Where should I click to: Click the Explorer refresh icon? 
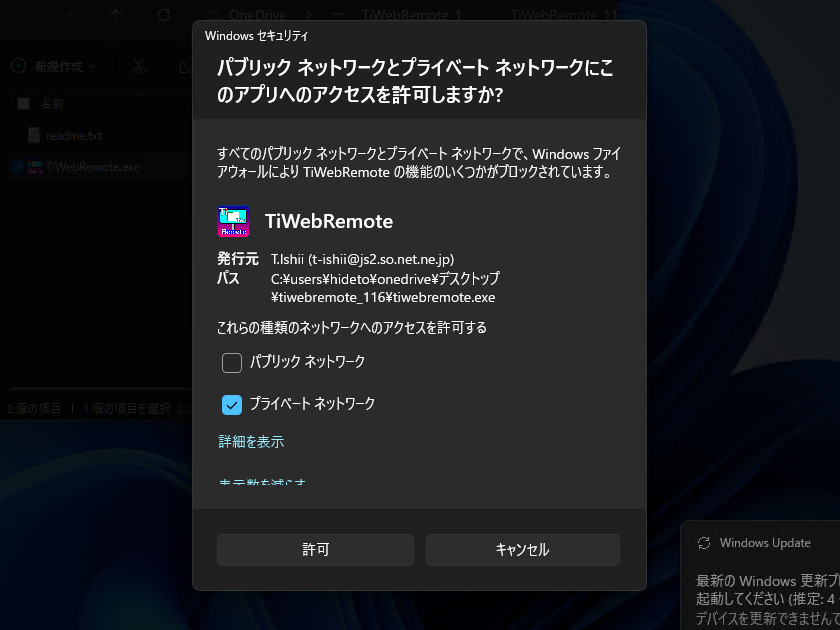[163, 15]
